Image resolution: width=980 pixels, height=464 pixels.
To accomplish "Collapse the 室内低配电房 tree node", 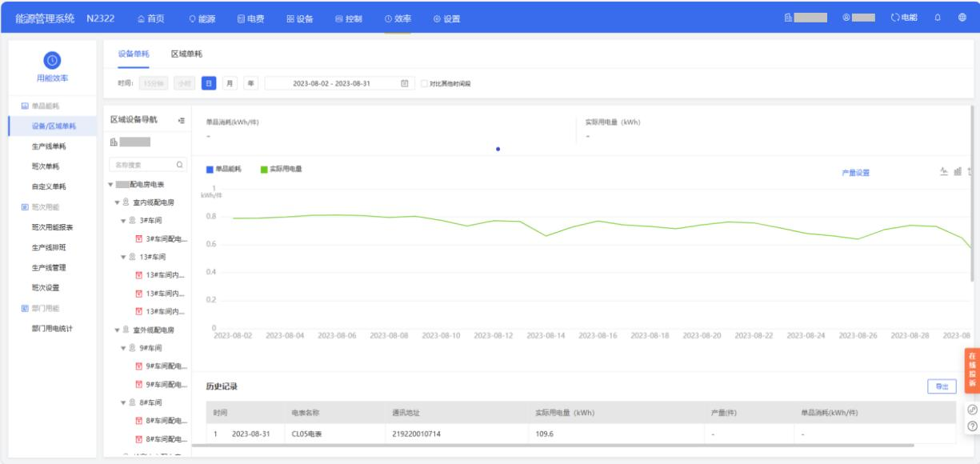I will point(118,202).
